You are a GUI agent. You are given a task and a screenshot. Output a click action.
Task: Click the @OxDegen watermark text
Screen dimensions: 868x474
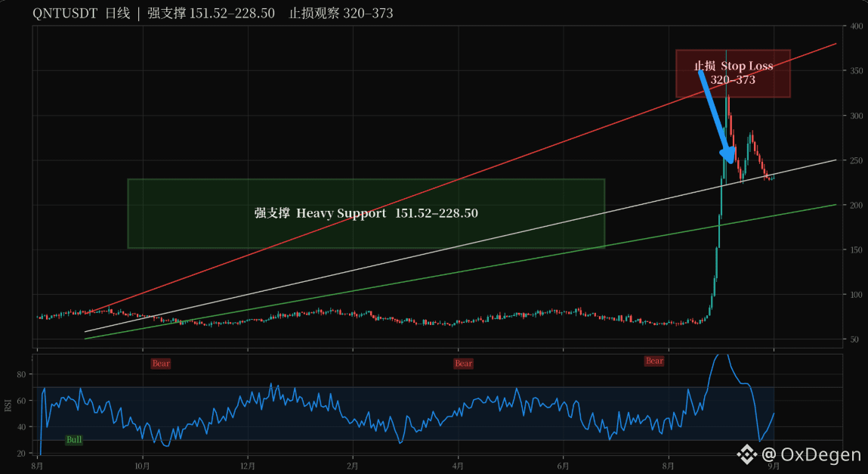811,455
